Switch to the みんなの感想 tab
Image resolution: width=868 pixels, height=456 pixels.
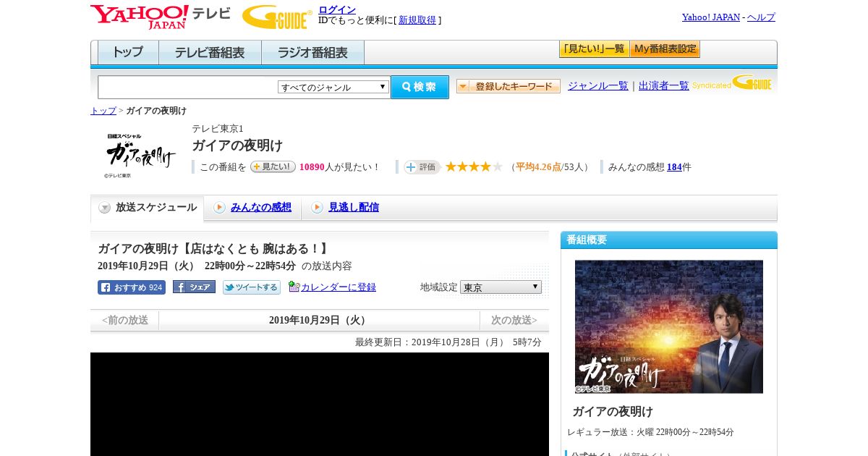(x=260, y=208)
